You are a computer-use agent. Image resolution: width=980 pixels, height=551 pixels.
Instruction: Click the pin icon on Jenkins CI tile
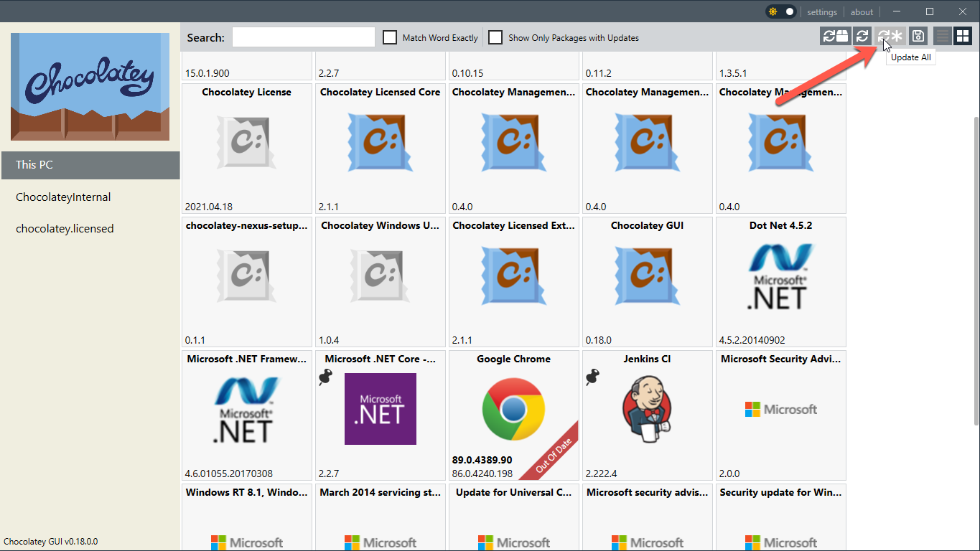tap(593, 377)
